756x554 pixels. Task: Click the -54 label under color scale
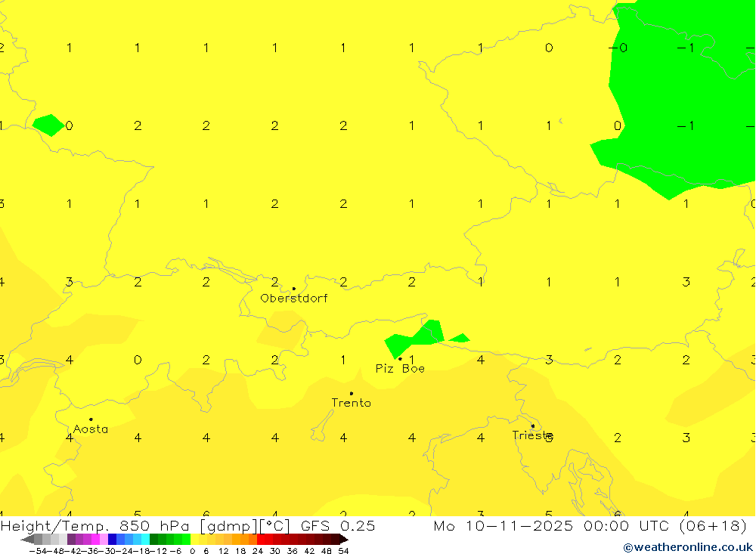[x=38, y=551]
